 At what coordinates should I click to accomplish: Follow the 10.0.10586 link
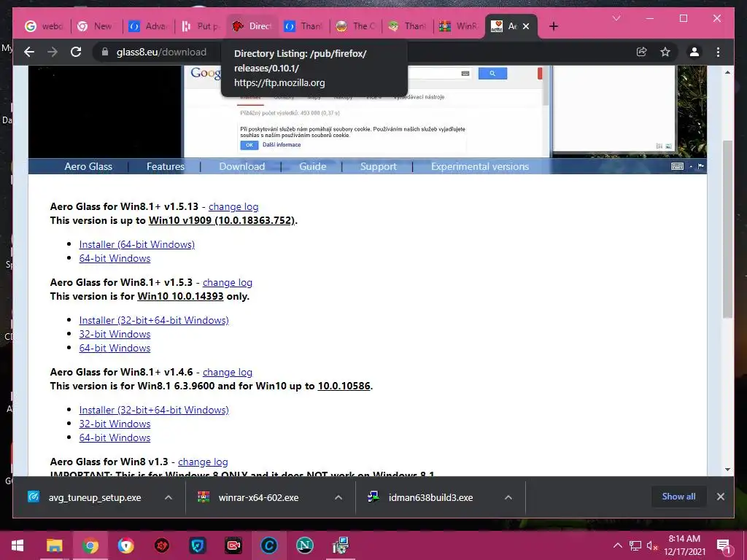pos(344,386)
